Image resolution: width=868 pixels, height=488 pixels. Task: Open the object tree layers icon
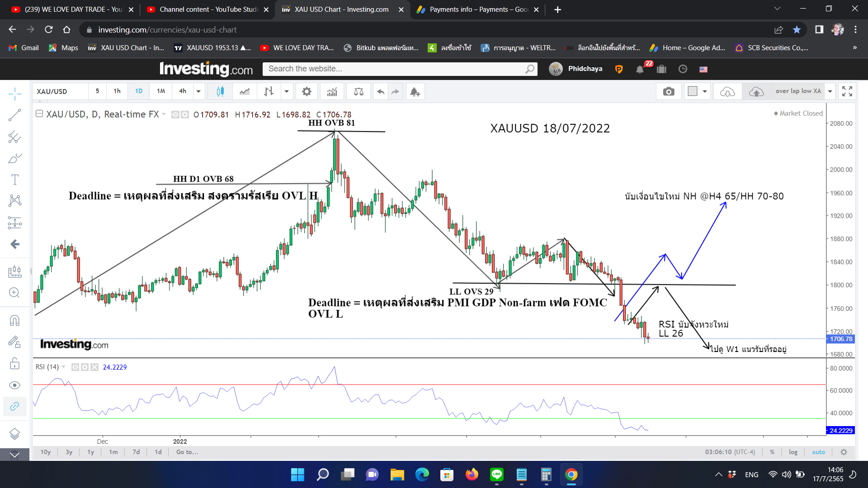[x=14, y=434]
